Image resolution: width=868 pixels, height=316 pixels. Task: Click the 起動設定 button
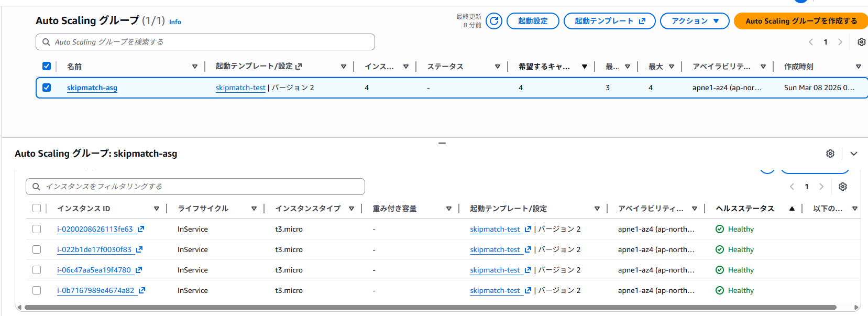click(533, 21)
